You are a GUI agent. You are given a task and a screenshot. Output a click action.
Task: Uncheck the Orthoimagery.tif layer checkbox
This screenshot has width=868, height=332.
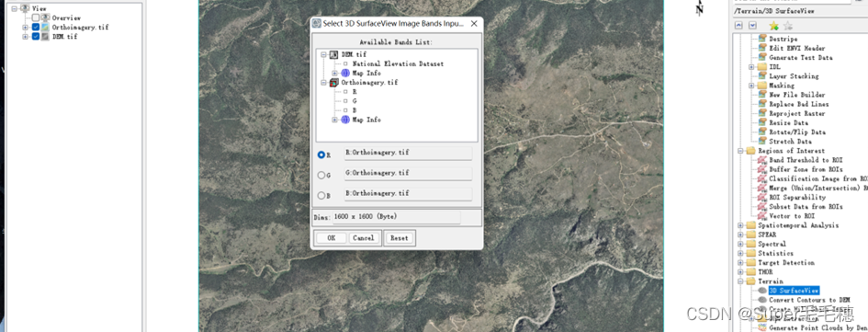point(36,28)
